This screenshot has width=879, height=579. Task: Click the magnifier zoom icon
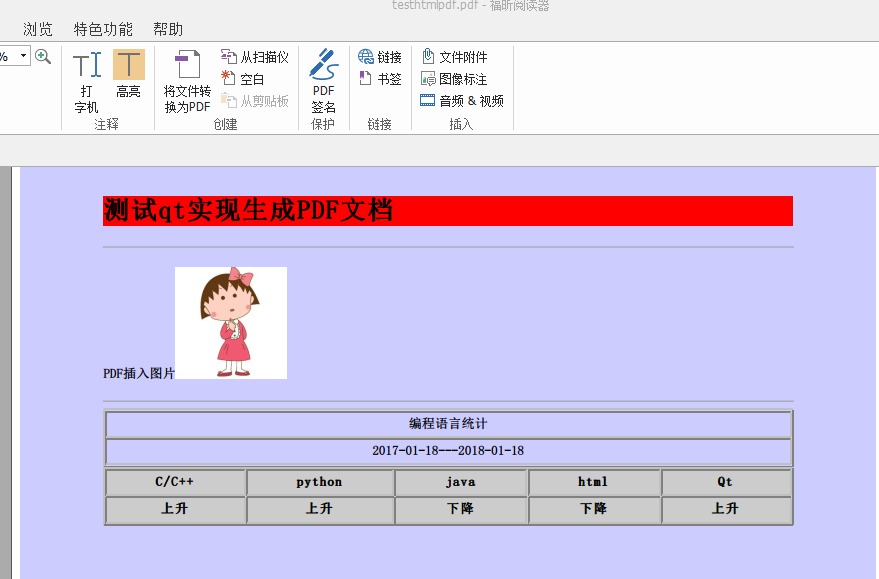(x=42, y=56)
